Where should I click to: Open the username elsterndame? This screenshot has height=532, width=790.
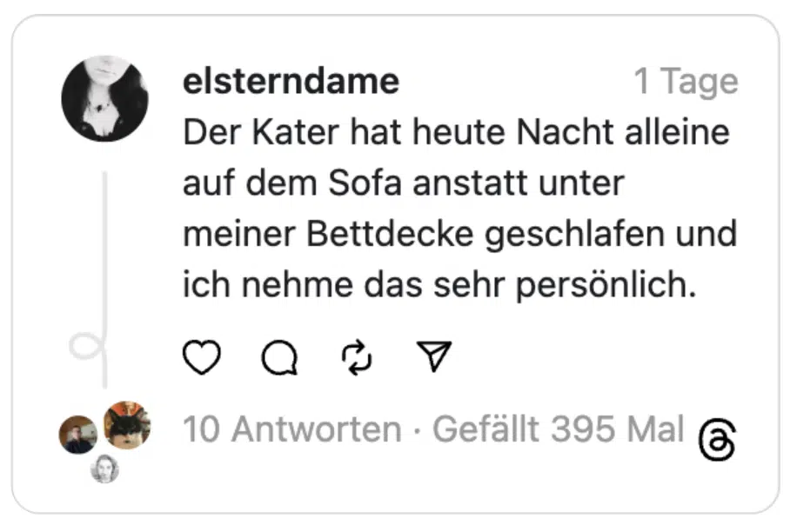(289, 81)
